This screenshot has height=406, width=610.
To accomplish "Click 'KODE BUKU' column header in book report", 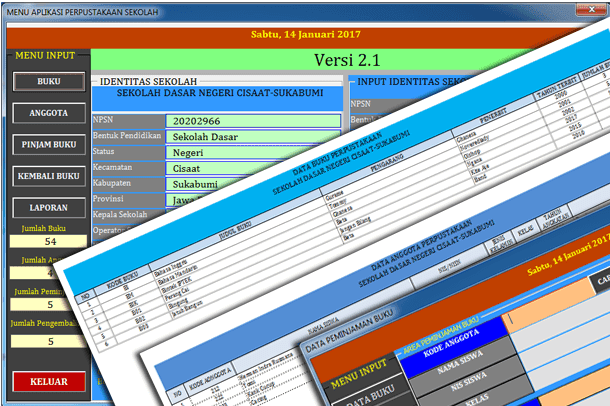I will coord(123,281).
